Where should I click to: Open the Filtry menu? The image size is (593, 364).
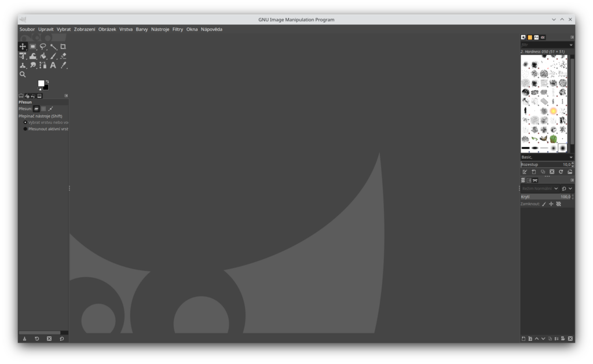point(178,29)
